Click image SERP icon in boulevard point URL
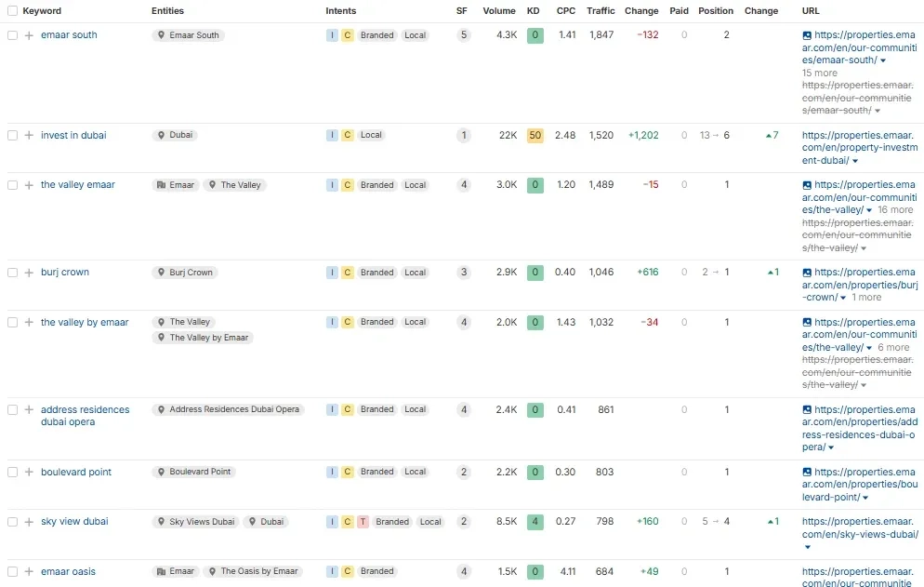This screenshot has height=587, width=924. pos(807,472)
